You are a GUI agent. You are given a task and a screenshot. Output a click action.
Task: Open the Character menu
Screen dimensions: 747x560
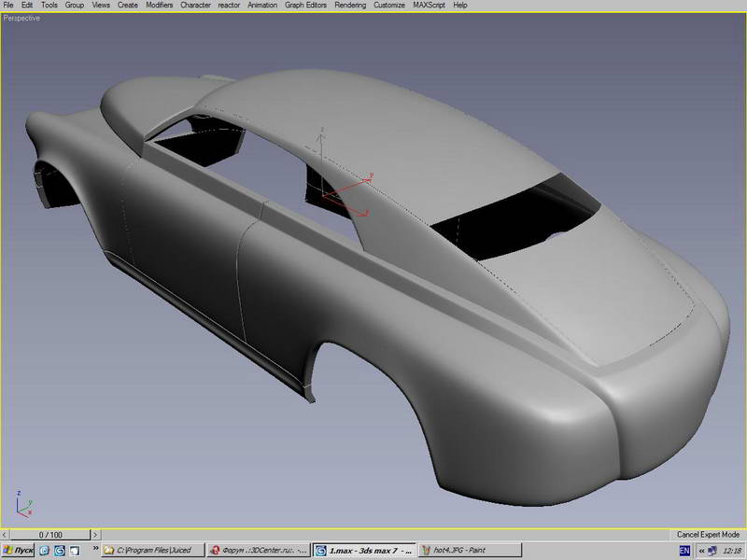(195, 6)
